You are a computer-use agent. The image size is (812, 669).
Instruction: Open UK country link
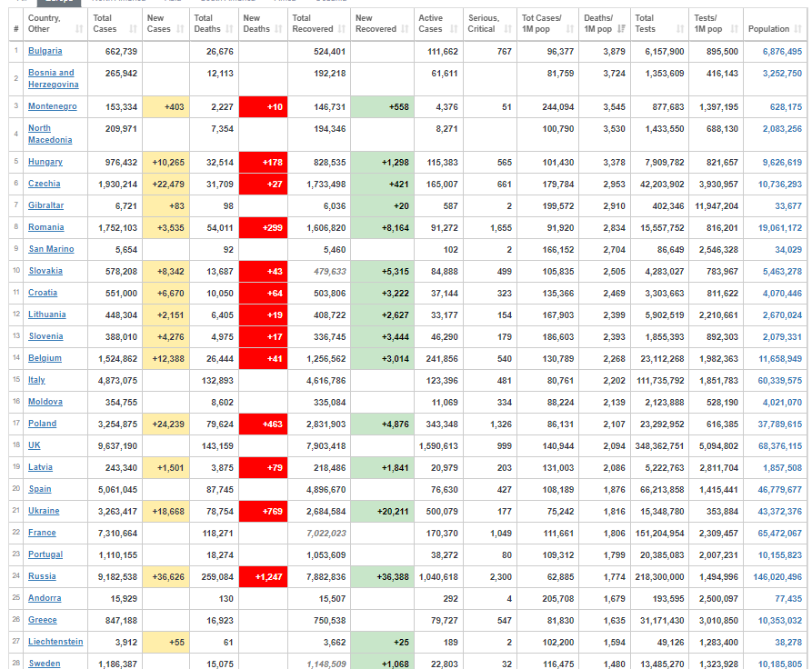[35, 444]
